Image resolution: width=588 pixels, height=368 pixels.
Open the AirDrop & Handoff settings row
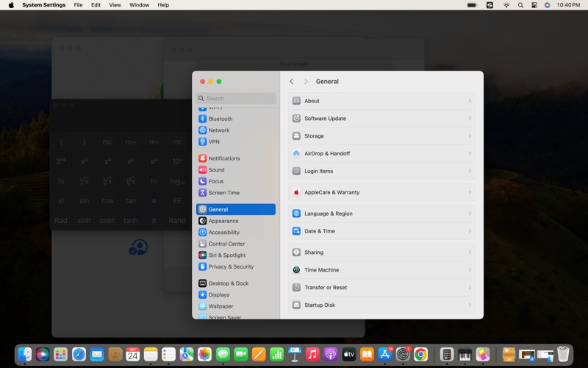(x=381, y=154)
